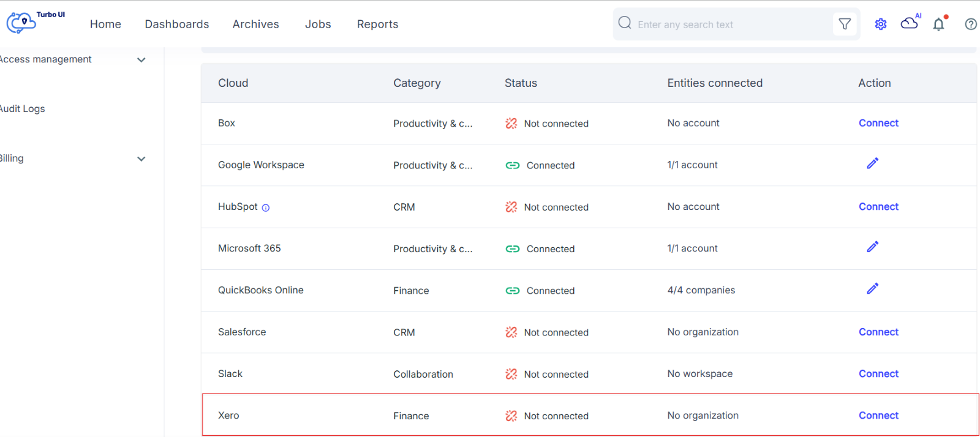The width and height of the screenshot is (980, 437).
Task: Edit the Microsoft 365 connection pencil
Action: [873, 247]
